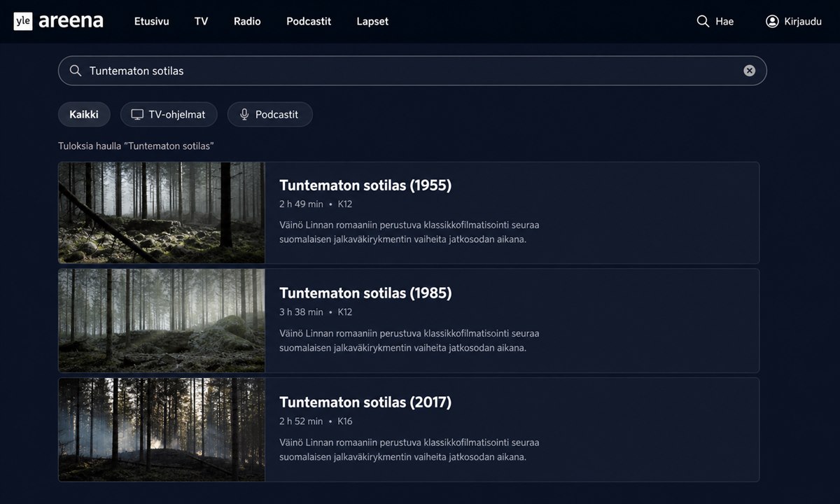Open Podcastit in the top navigation

click(x=309, y=21)
